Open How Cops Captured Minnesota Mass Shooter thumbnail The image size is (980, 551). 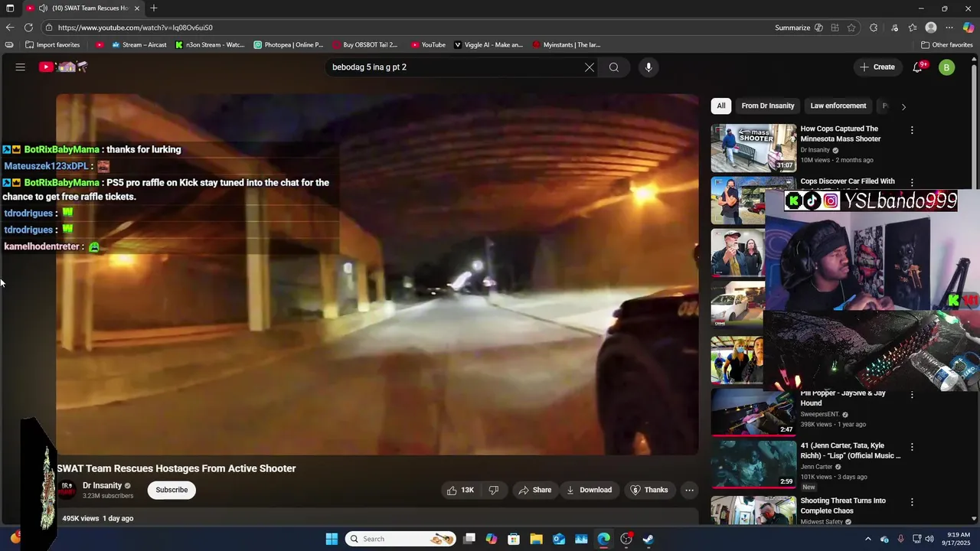pos(753,148)
